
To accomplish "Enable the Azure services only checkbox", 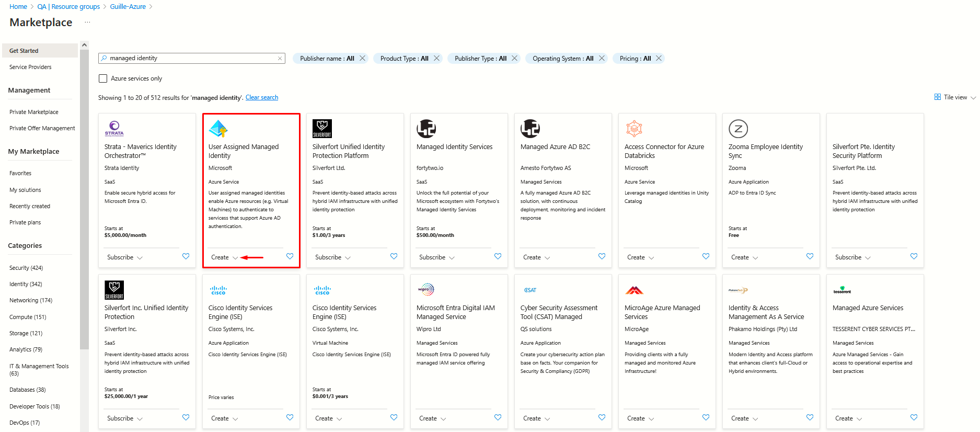I will tap(103, 78).
